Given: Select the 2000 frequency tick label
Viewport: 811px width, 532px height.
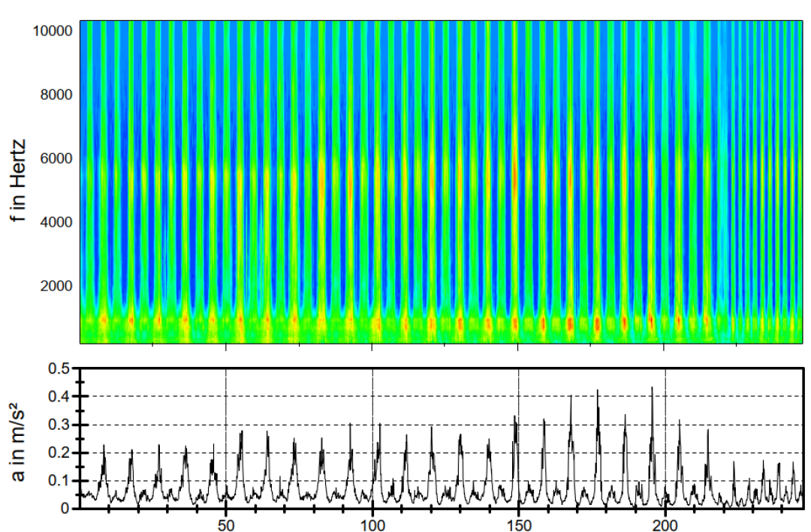Looking at the screenshot, I should 55,286.
